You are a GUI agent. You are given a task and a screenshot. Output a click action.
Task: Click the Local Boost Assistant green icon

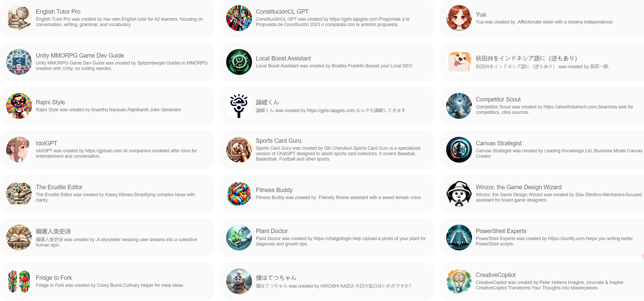(239, 62)
